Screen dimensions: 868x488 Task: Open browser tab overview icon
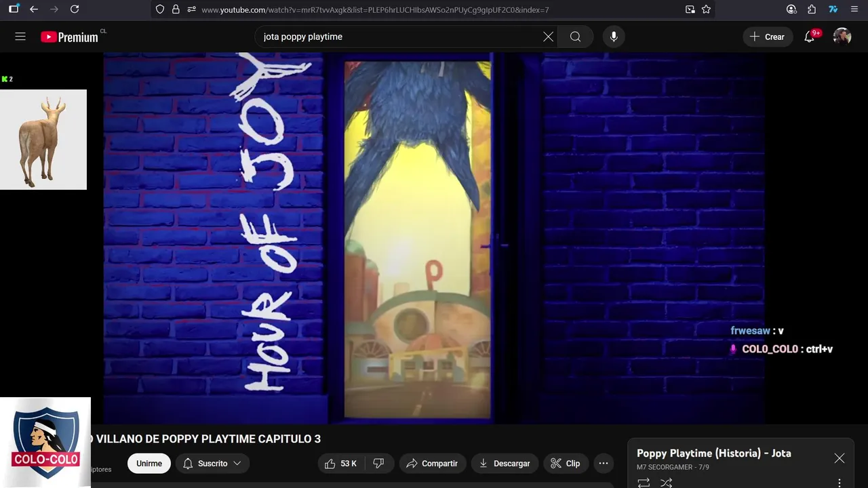pos(14,9)
